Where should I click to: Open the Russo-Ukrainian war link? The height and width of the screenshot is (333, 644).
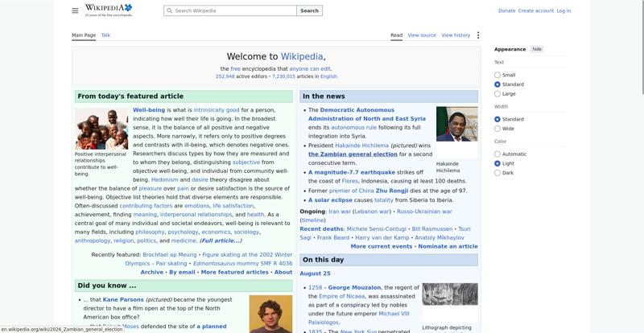424,212
